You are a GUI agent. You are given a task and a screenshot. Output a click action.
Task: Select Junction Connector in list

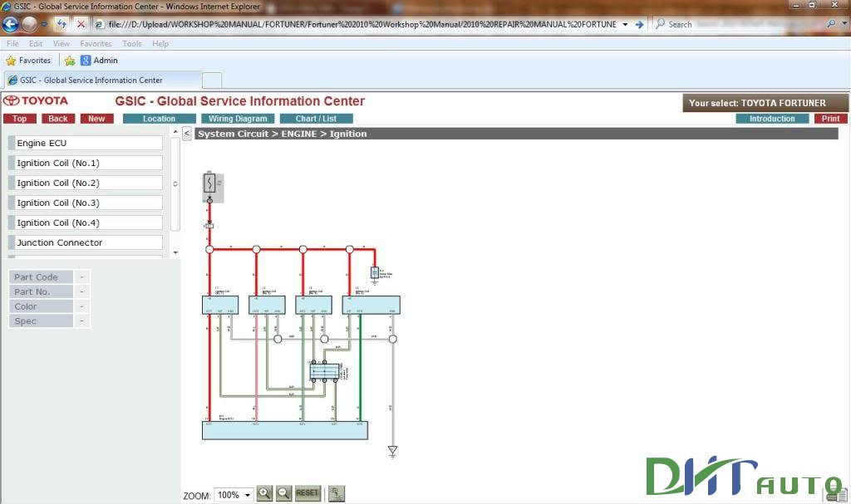86,242
